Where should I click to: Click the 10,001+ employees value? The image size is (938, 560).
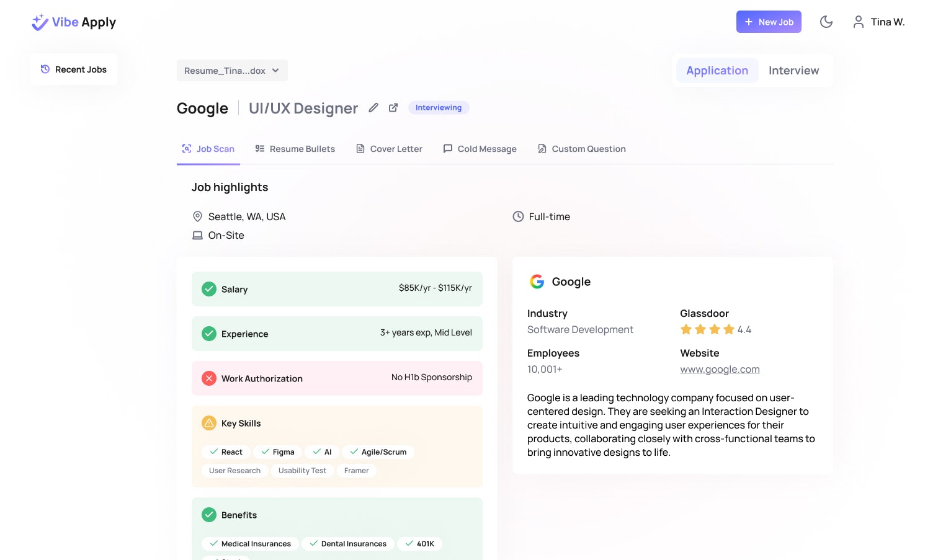[x=545, y=370]
